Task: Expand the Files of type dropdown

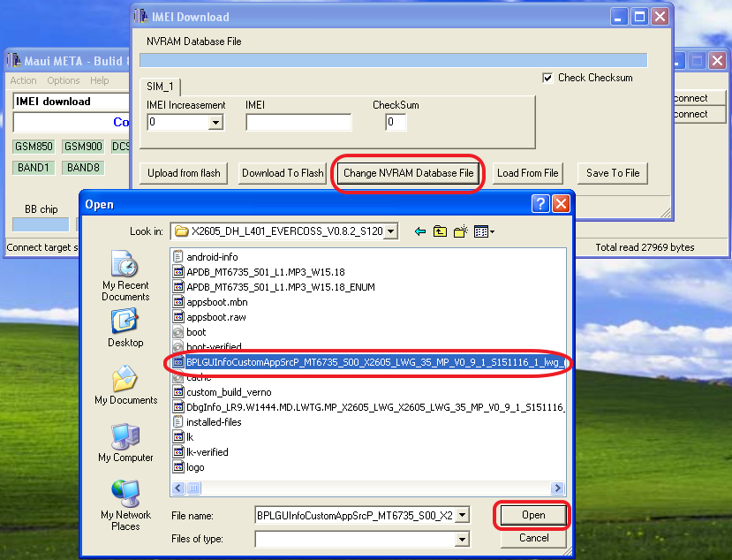Action: (x=463, y=539)
